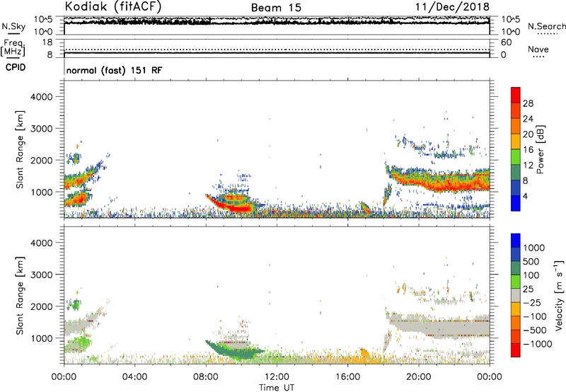Click the Power panel 'Slant Range [km]' label
This screenshot has width=566, height=392.
click(x=20, y=149)
